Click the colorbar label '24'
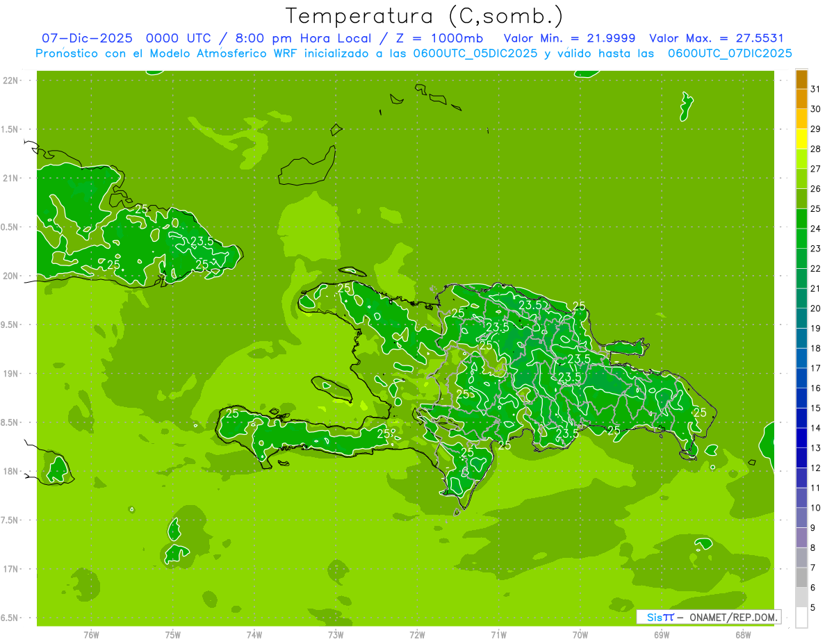This screenshot has width=834, height=644. pyautogui.click(x=816, y=229)
